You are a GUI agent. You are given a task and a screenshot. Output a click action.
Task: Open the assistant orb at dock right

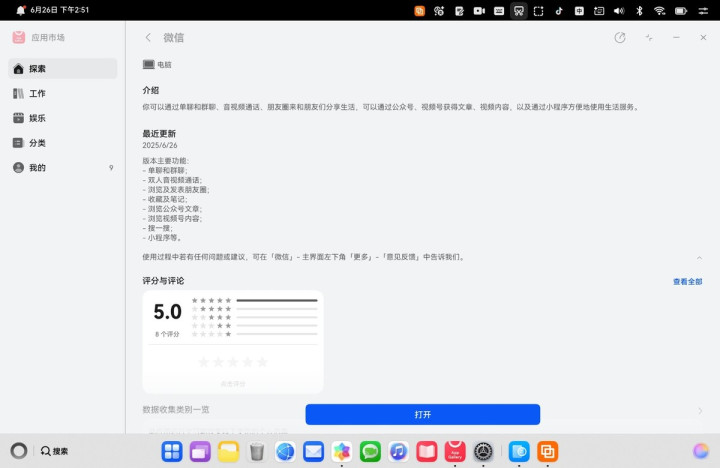click(x=701, y=451)
